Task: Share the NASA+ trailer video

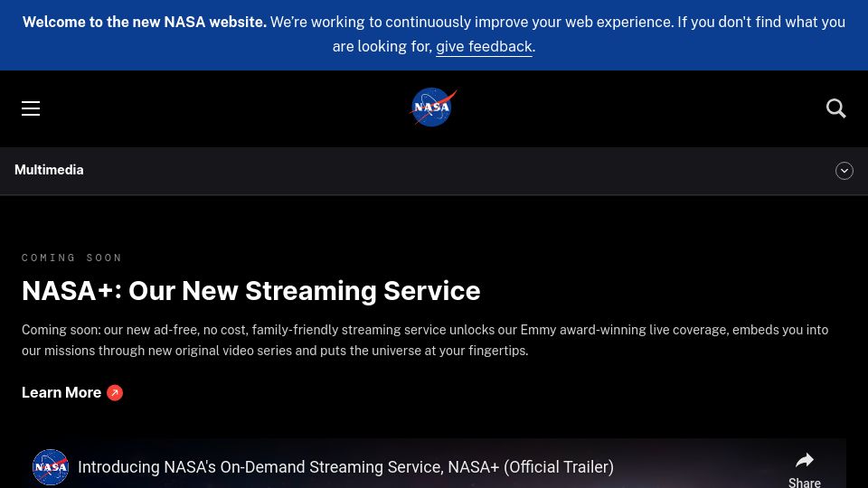Action: click(x=805, y=470)
